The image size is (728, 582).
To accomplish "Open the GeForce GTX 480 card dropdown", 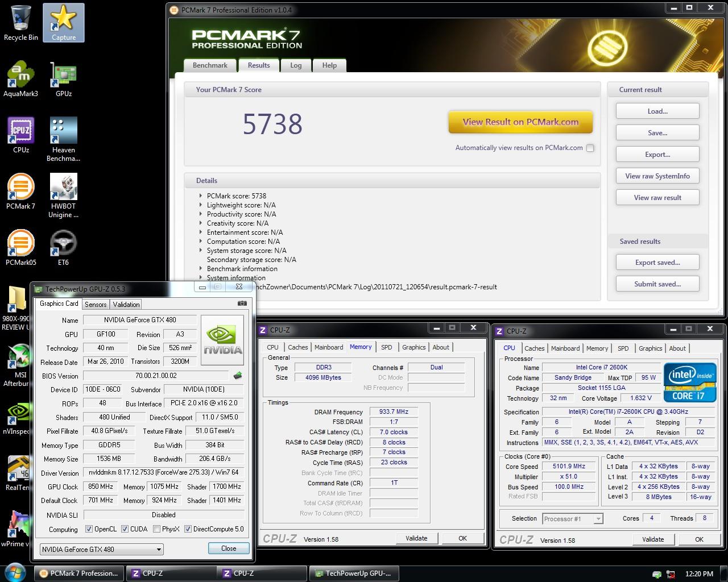I will click(x=102, y=549).
